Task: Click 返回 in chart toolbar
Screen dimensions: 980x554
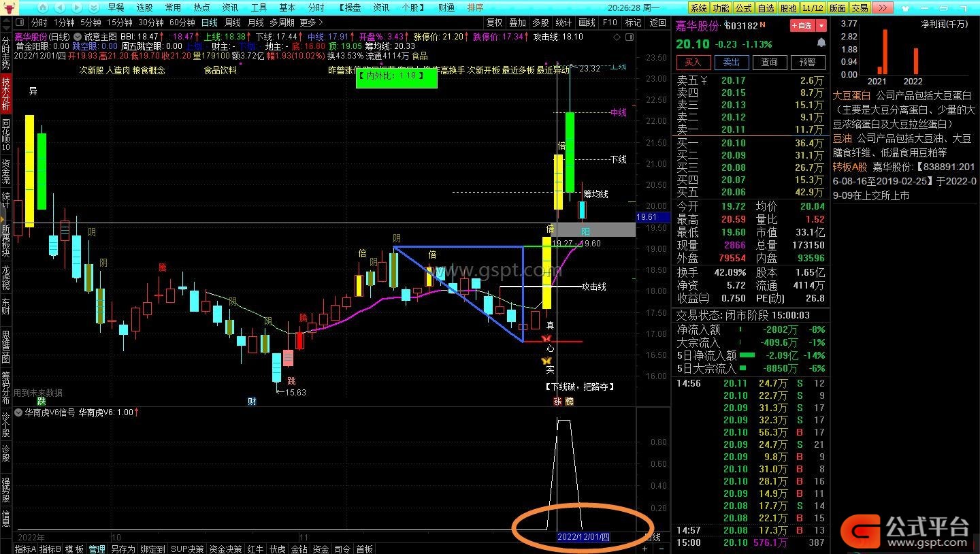Action: [658, 22]
